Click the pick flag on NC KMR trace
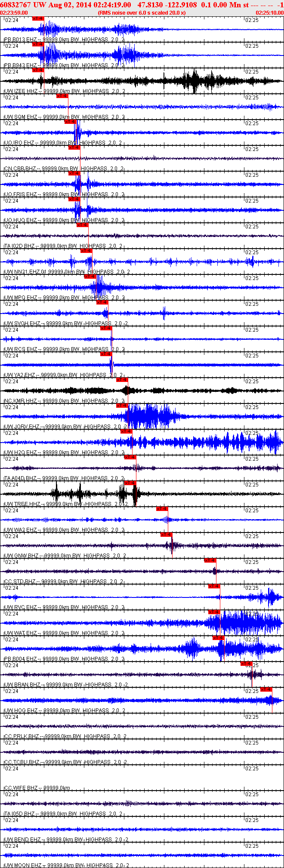 pos(122,380)
